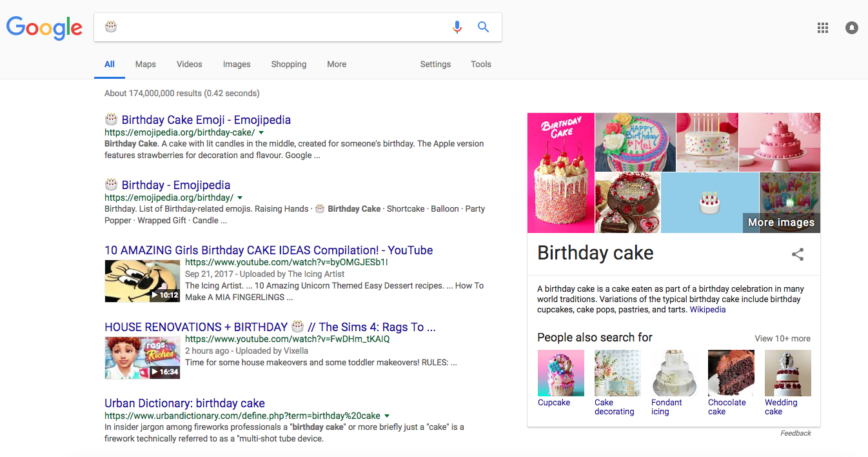This screenshot has height=457, width=868.
Task: Open the Cake decorating thumbnail image
Action: [x=618, y=373]
